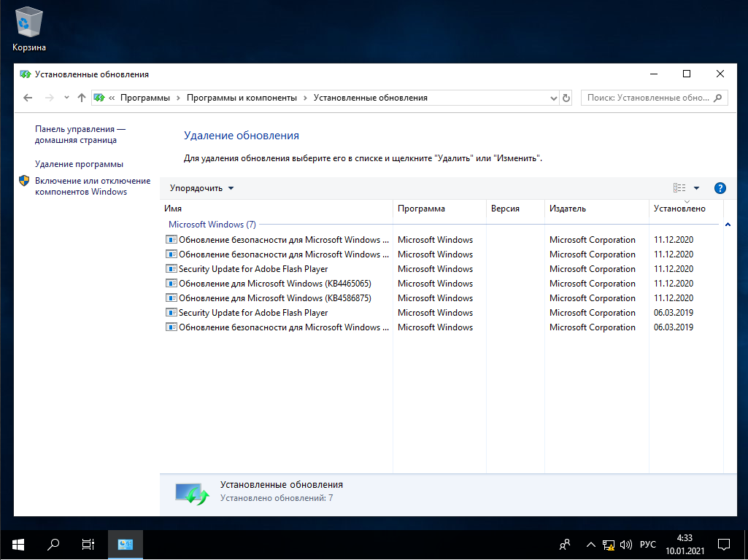Open the Windows Start menu
The width and height of the screenshot is (748, 560).
tap(18, 544)
